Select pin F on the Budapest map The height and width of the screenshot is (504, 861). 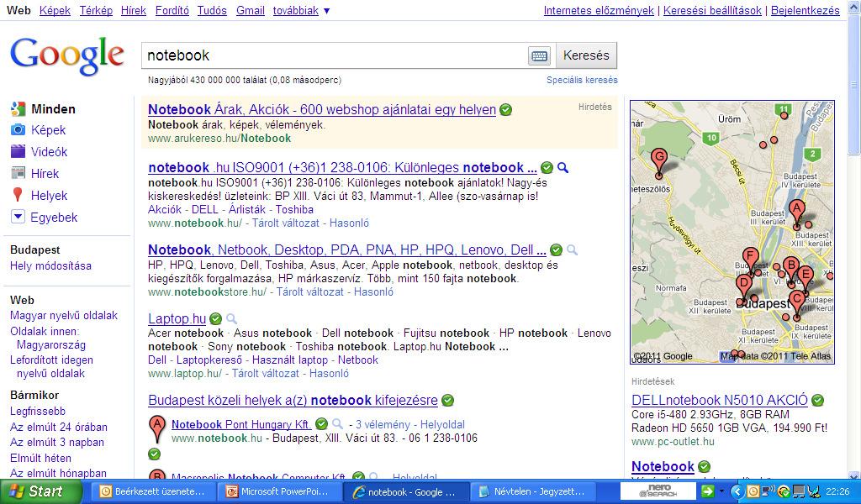pos(750,260)
